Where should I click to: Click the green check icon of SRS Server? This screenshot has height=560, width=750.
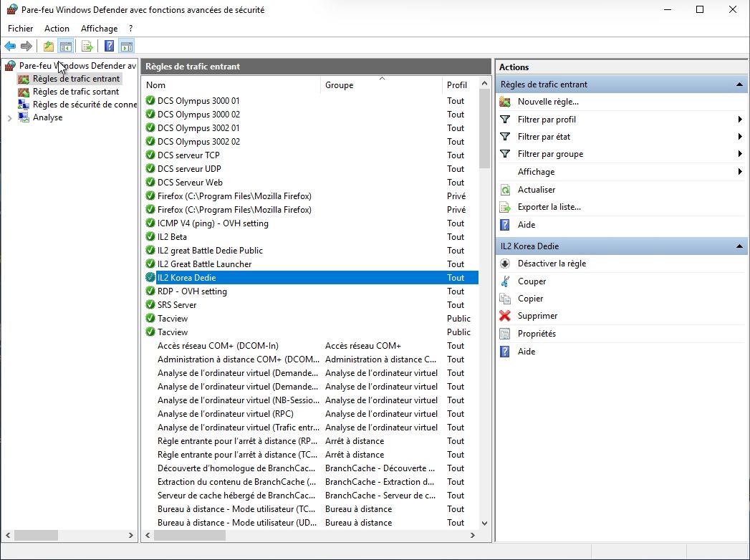coord(150,304)
